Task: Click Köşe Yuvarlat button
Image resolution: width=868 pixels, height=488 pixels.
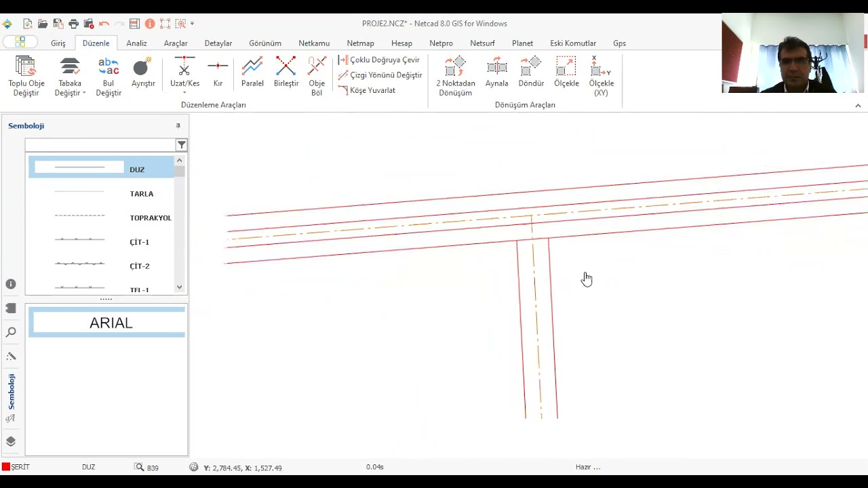Action: coord(367,90)
